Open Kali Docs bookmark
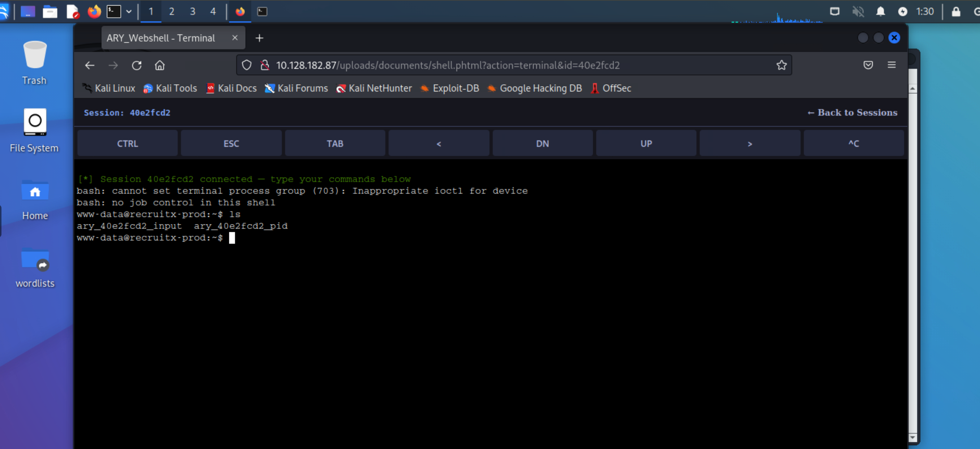This screenshot has height=449, width=980. coord(232,88)
